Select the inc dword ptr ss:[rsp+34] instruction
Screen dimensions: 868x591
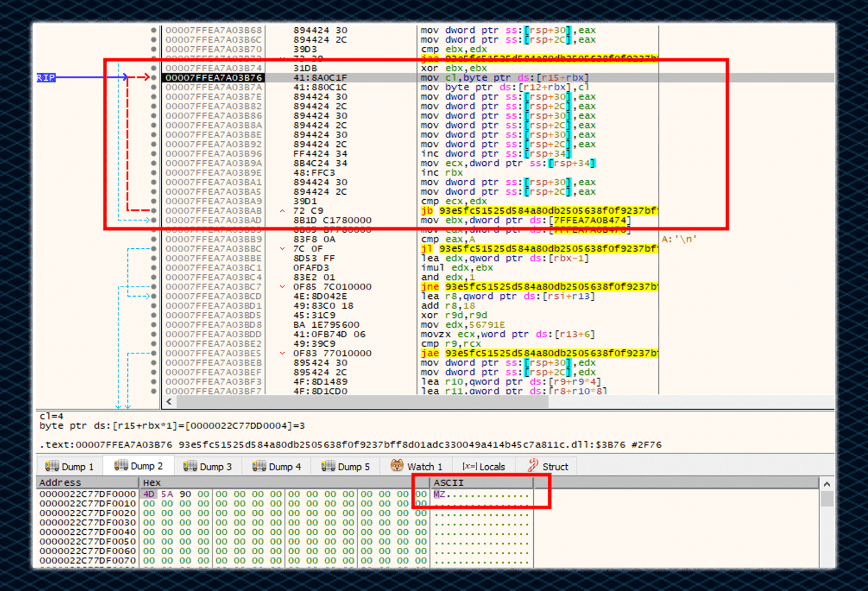pos(496,154)
